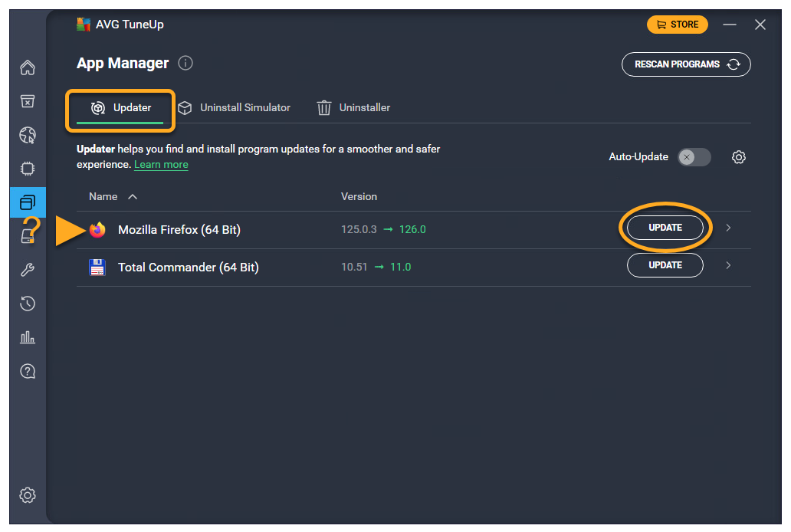The width and height of the screenshot is (791, 532).
Task: Expand the Total Commander row details chevron
Action: 728,265
